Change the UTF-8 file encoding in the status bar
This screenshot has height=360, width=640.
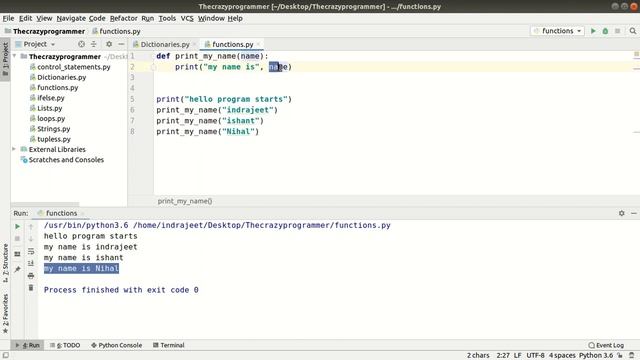click(535, 356)
